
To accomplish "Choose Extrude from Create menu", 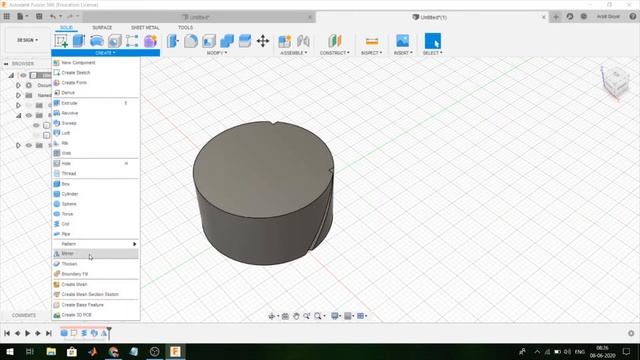I will point(96,103).
